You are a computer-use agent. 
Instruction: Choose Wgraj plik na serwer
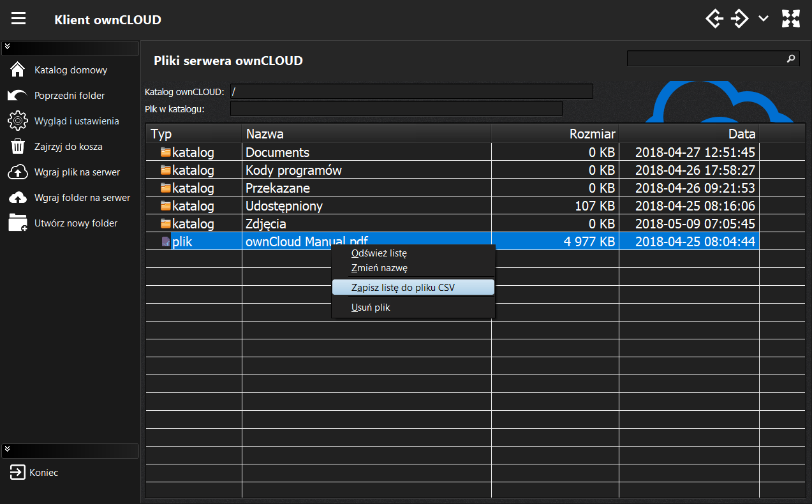click(77, 172)
